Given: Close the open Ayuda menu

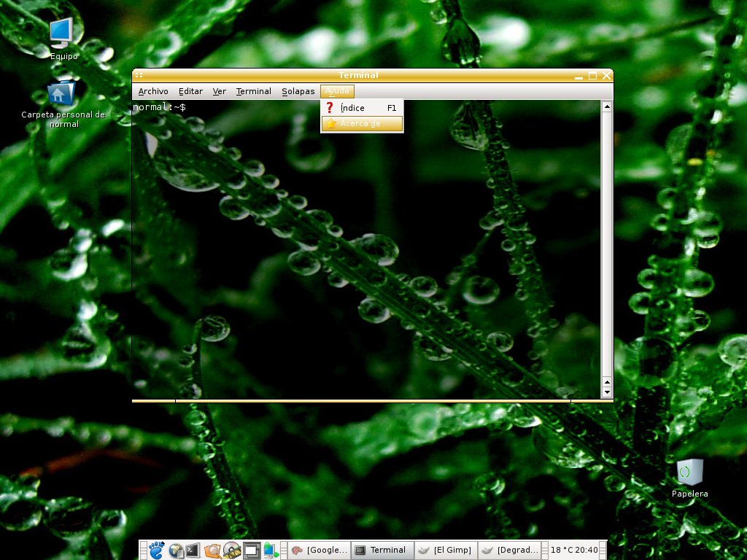Looking at the screenshot, I should point(337,91).
